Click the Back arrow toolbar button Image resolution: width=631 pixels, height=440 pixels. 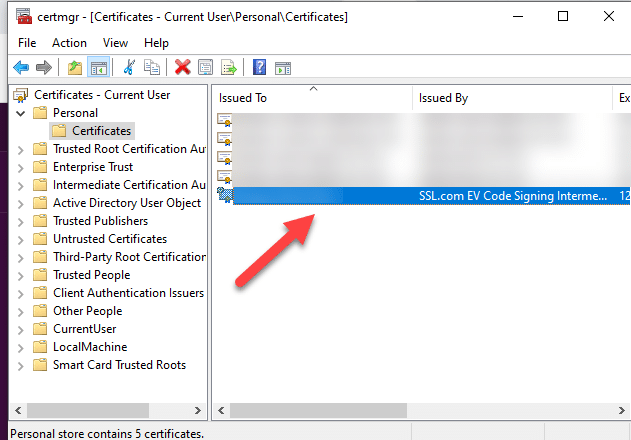tap(20, 68)
